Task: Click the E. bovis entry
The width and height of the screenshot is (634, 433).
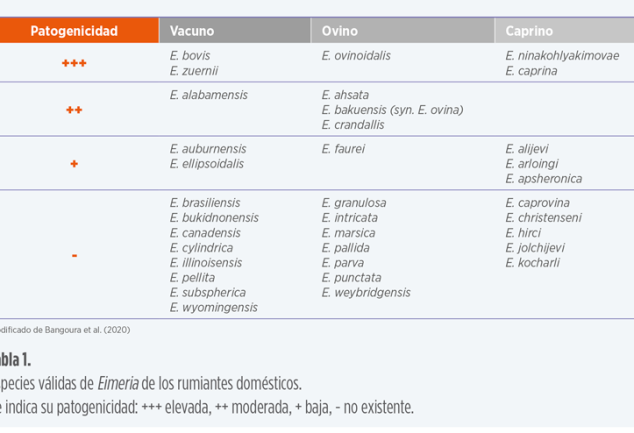Action: pos(190,56)
